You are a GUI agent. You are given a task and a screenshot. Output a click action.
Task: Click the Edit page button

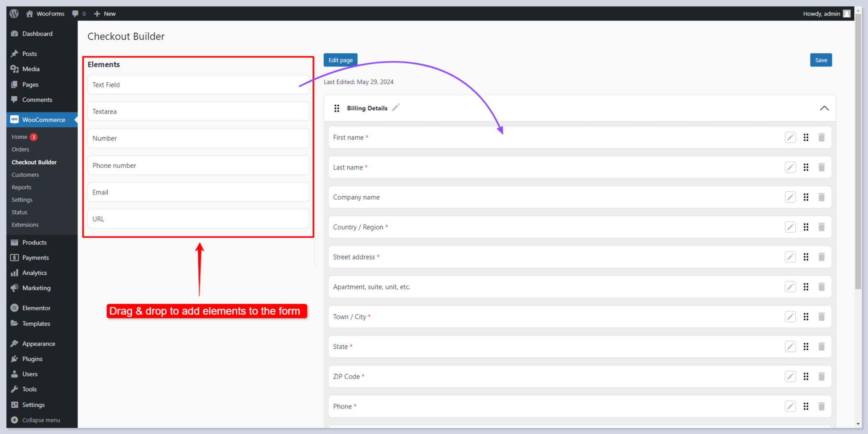[x=340, y=60]
